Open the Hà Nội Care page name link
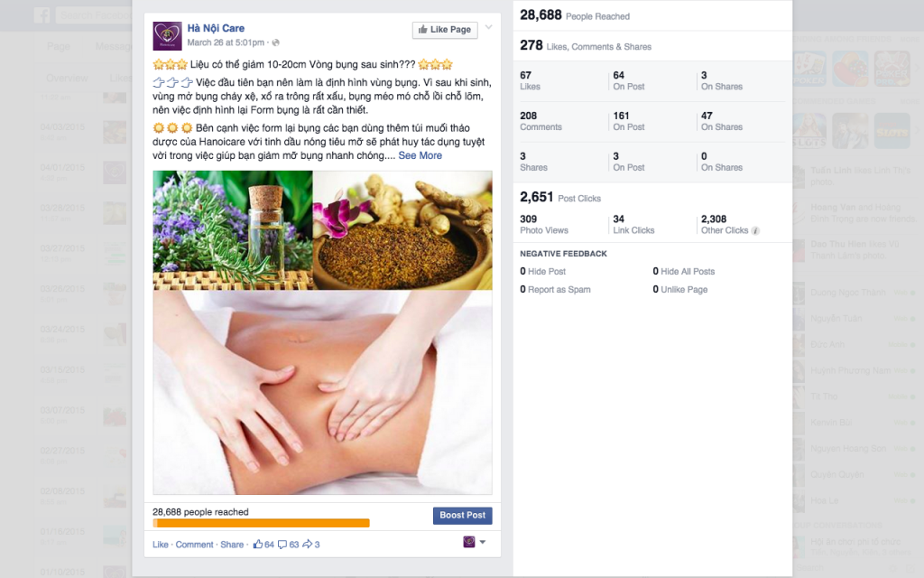 [216, 28]
